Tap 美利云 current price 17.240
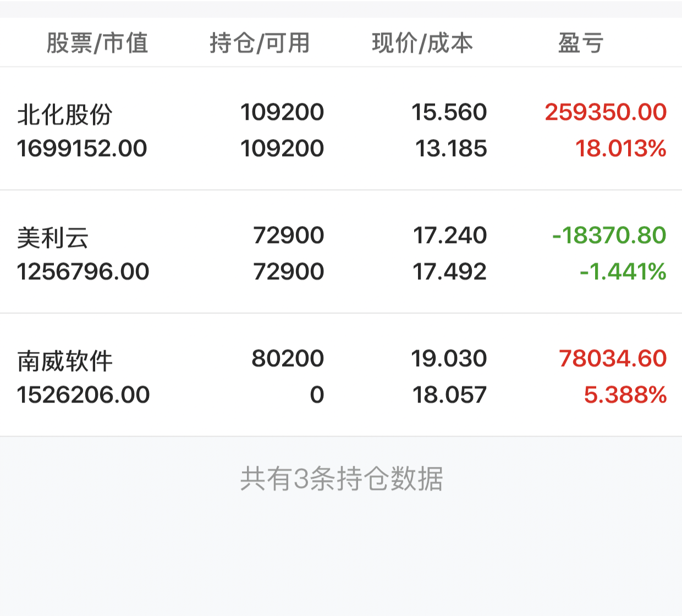This screenshot has width=682, height=616. 450,235
